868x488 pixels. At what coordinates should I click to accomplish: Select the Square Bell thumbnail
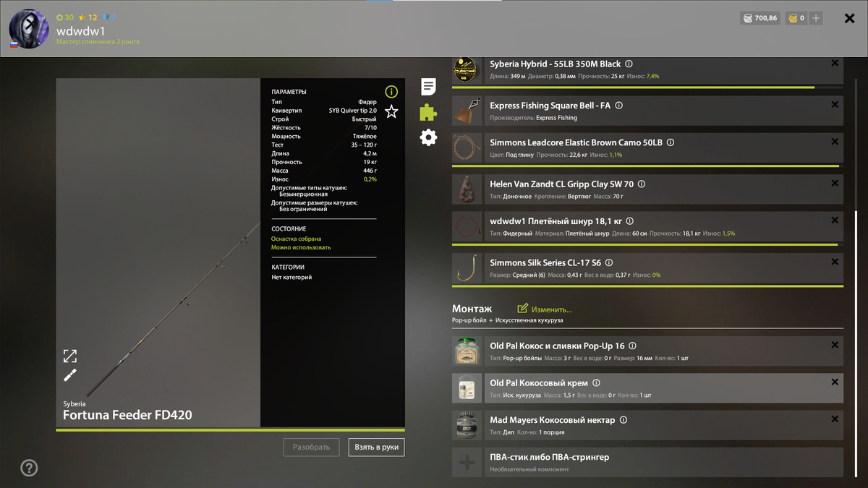coord(467,111)
